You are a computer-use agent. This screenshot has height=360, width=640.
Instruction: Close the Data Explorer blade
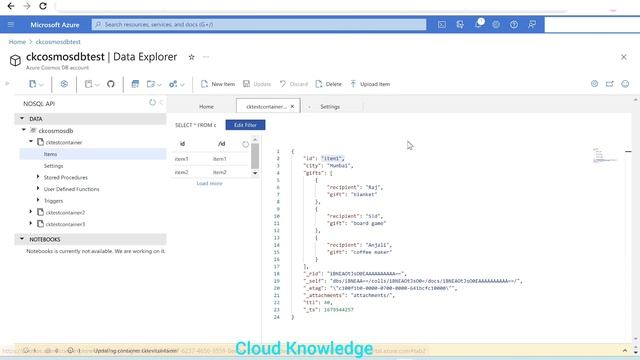pyautogui.click(x=624, y=57)
